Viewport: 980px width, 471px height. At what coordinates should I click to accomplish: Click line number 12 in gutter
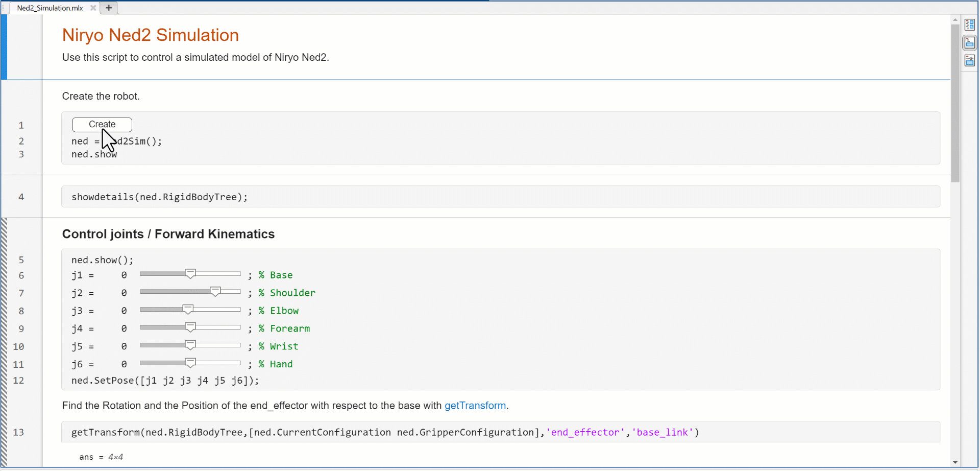click(x=18, y=381)
